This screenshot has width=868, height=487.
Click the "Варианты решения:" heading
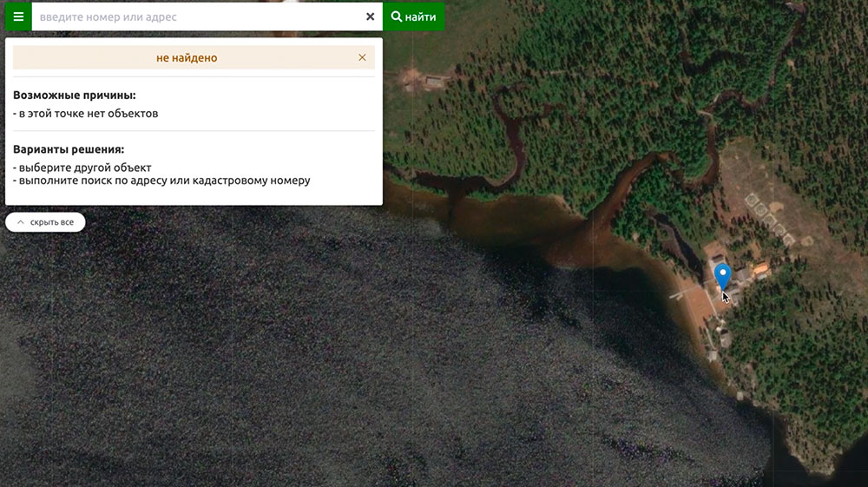pos(69,149)
